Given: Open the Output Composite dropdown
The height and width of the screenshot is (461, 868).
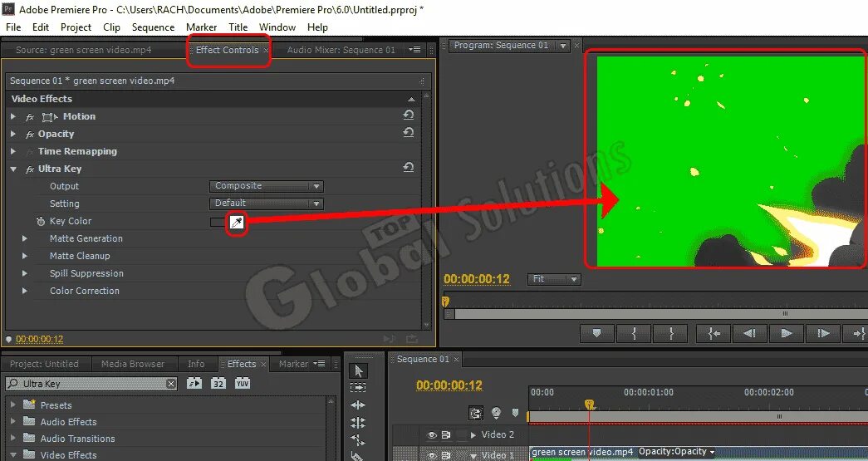Looking at the screenshot, I should click(267, 186).
